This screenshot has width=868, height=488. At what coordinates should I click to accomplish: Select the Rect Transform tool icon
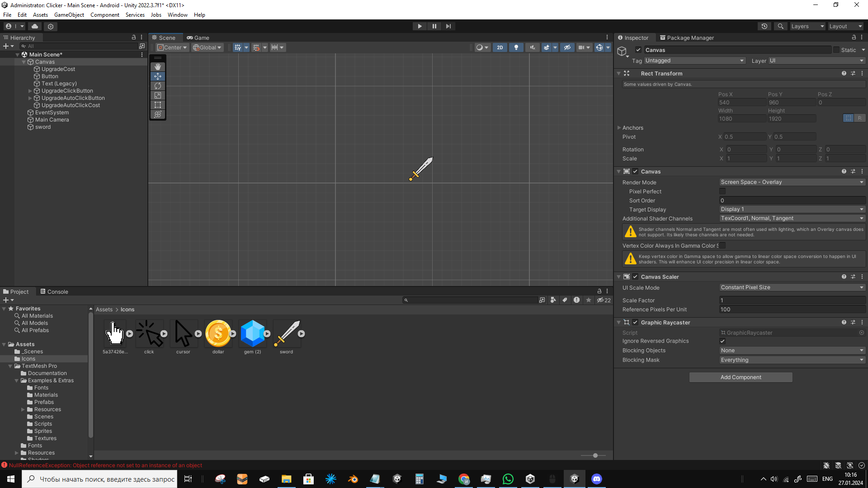pos(157,105)
